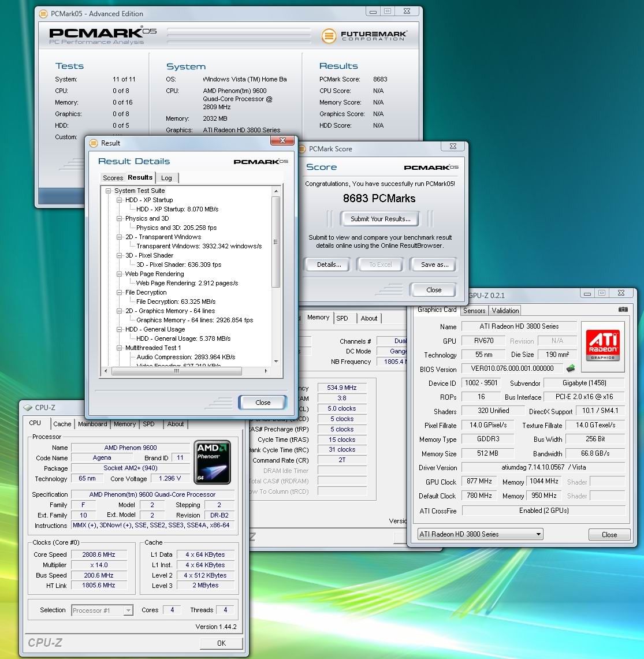This screenshot has width=644, height=659.
Task: Click the BIOS save chip icon in GPU-Z
Action: tap(571, 368)
